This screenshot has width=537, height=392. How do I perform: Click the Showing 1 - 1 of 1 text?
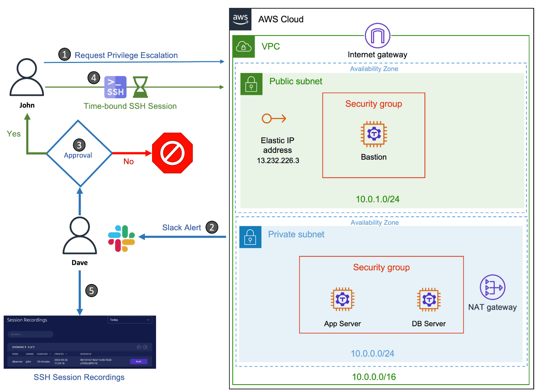(x=23, y=347)
